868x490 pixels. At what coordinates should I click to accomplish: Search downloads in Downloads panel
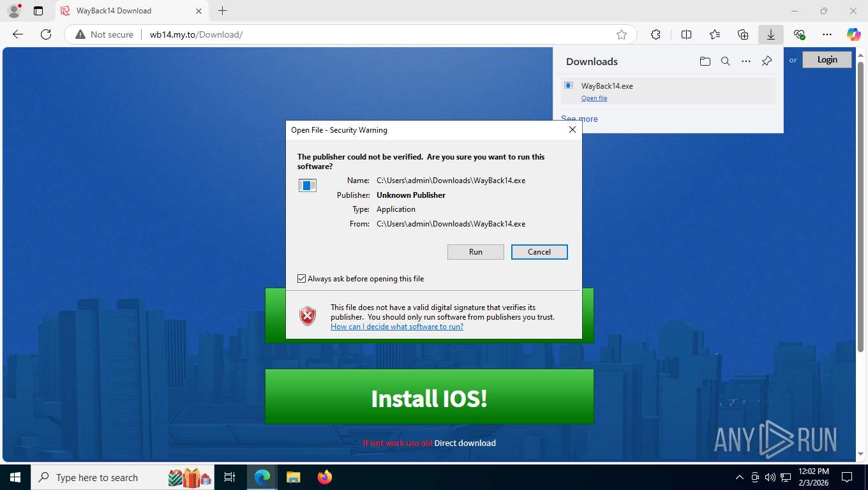[726, 61]
